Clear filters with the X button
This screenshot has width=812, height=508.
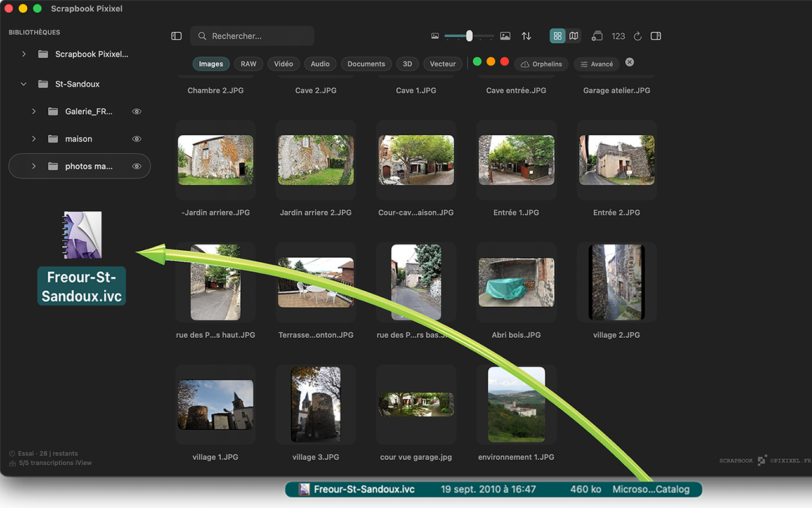click(629, 62)
